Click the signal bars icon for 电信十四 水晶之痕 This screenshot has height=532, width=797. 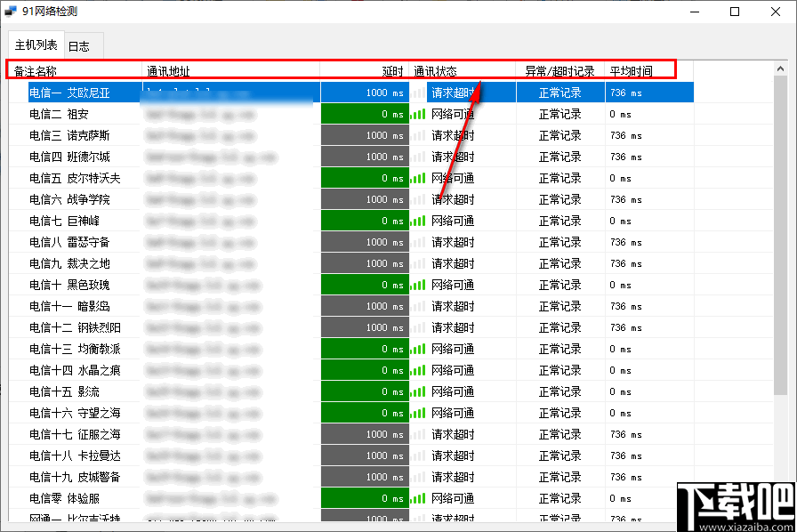coord(418,370)
